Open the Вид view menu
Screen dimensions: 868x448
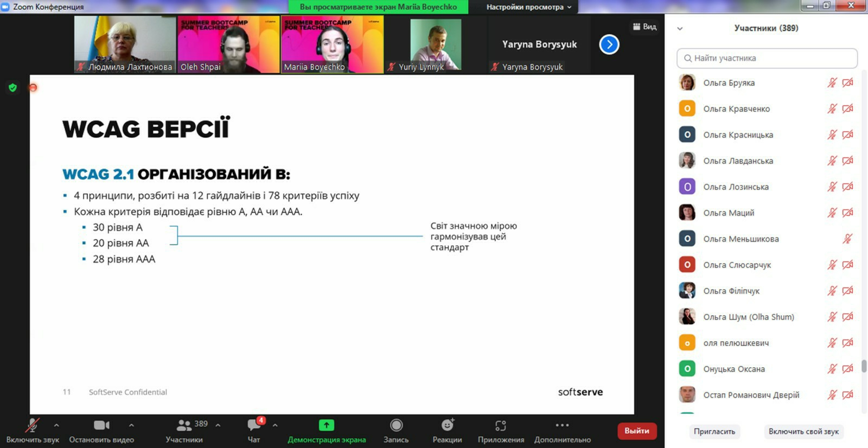click(644, 27)
